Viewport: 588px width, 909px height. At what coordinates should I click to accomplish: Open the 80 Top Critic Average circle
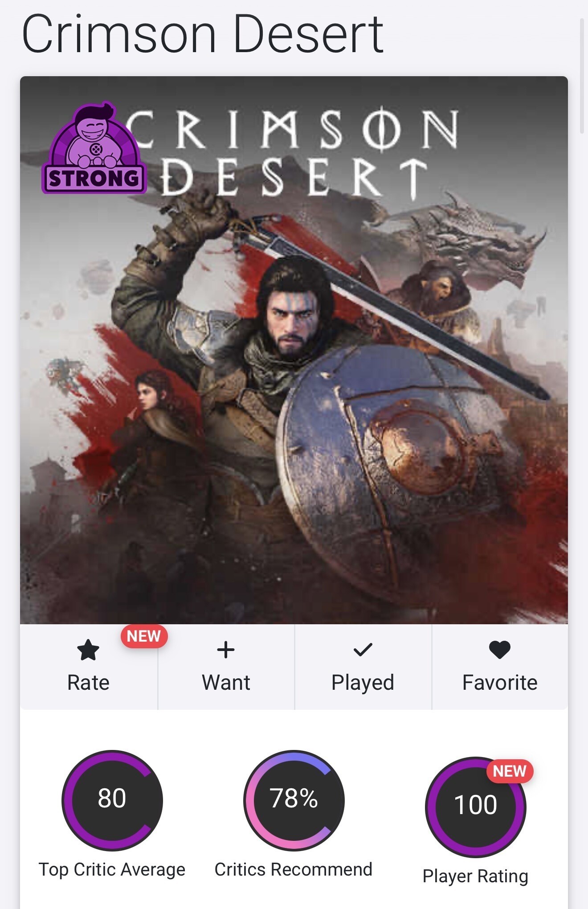coord(112,800)
